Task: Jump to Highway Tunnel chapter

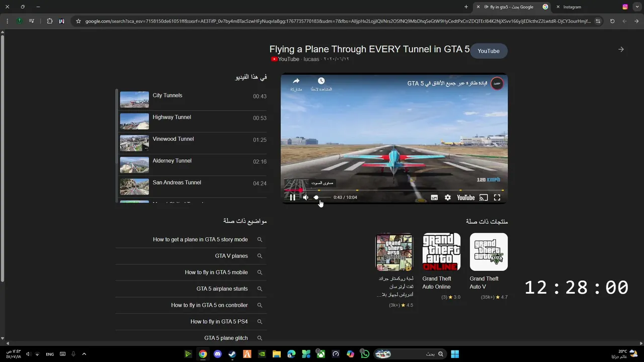Action: tap(193, 121)
